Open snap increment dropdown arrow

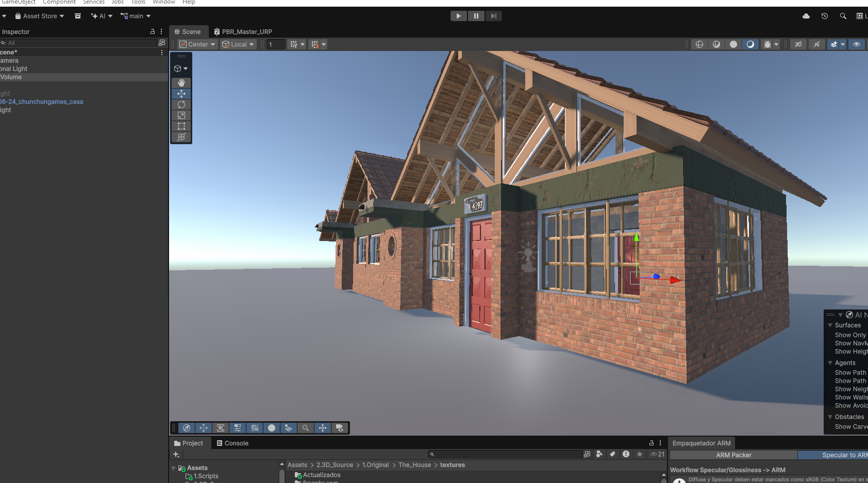coord(324,44)
